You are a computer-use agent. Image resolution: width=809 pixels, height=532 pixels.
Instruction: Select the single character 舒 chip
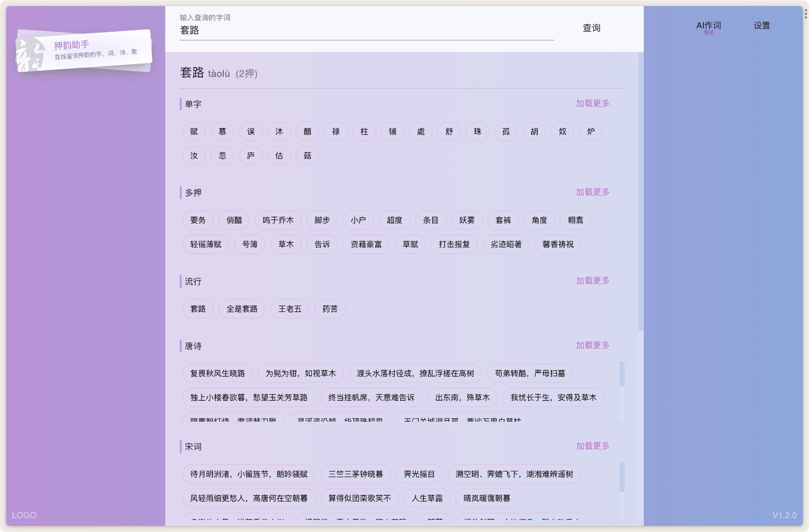[449, 132]
